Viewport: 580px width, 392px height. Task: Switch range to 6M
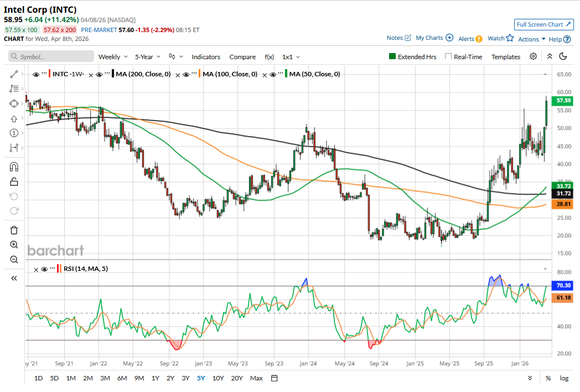click(x=122, y=378)
